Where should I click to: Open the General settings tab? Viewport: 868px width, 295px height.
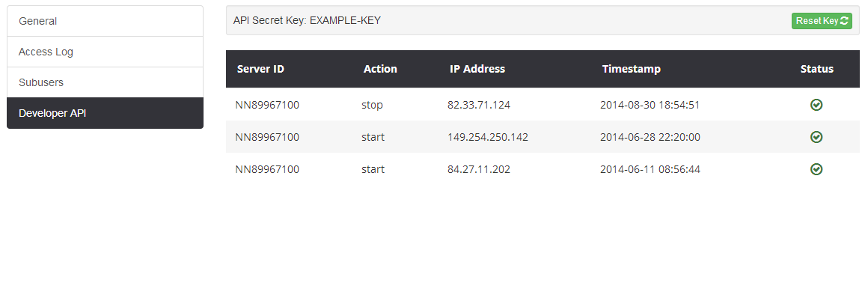point(106,21)
